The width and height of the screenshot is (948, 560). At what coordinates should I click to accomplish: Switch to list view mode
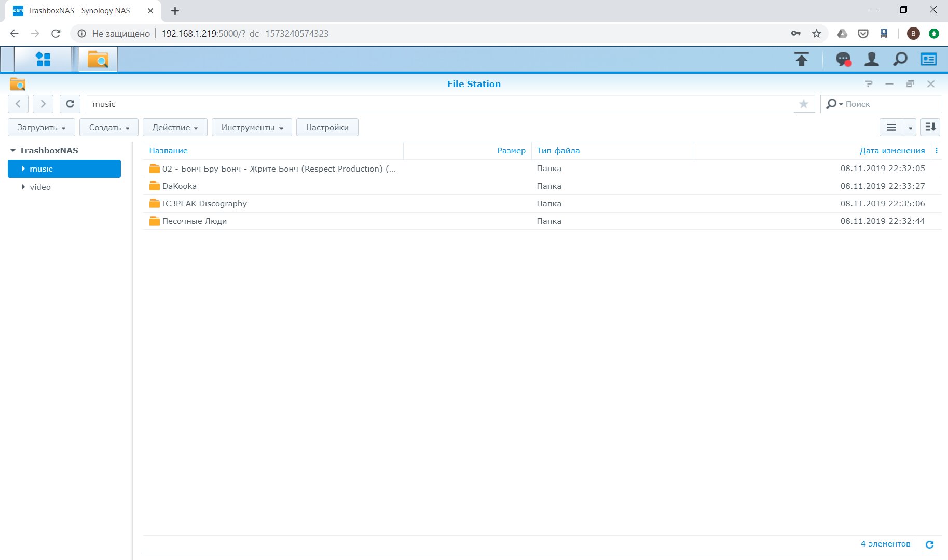[x=891, y=127]
